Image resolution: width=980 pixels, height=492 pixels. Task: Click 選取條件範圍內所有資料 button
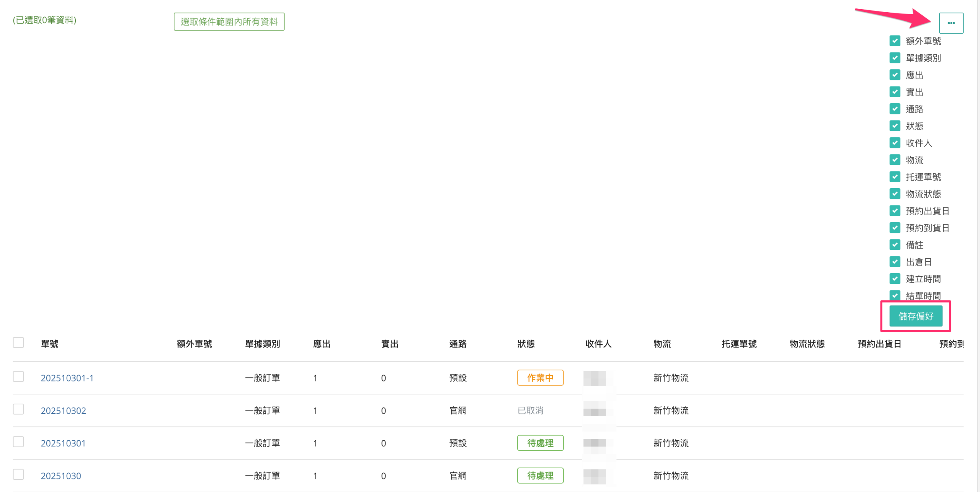[229, 21]
